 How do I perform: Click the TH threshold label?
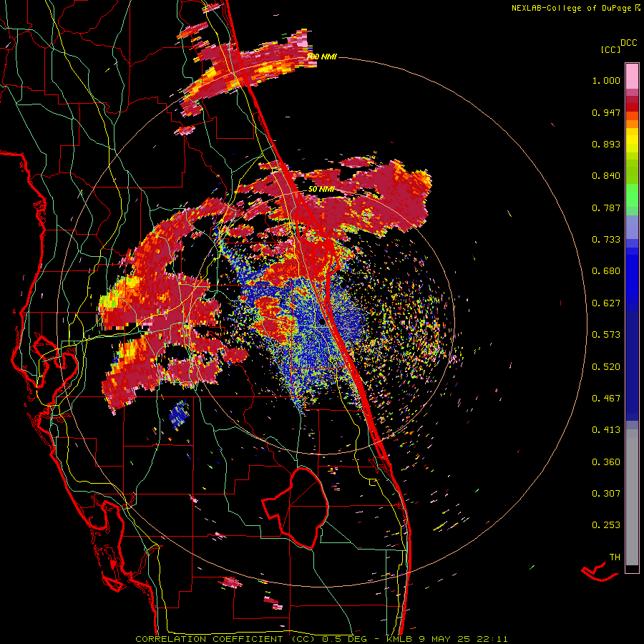[615, 557]
